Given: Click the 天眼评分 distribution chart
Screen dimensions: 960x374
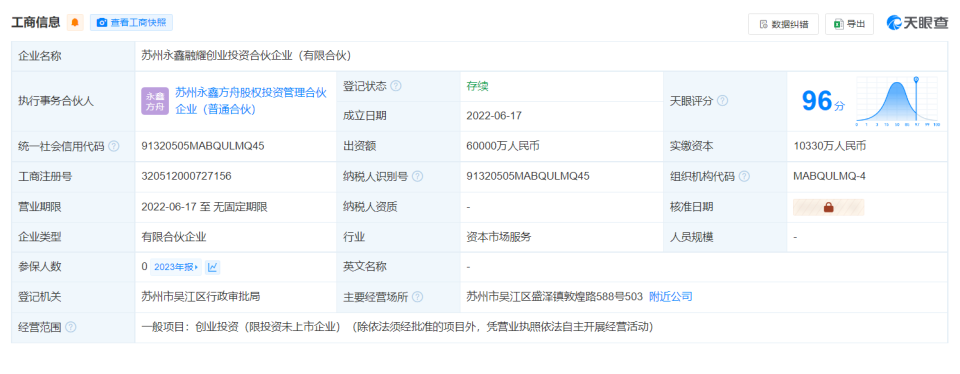Looking at the screenshot, I should point(897,101).
